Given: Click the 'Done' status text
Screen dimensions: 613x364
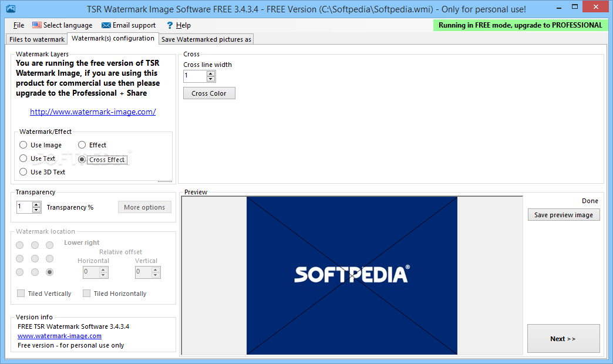Looking at the screenshot, I should coord(590,201).
